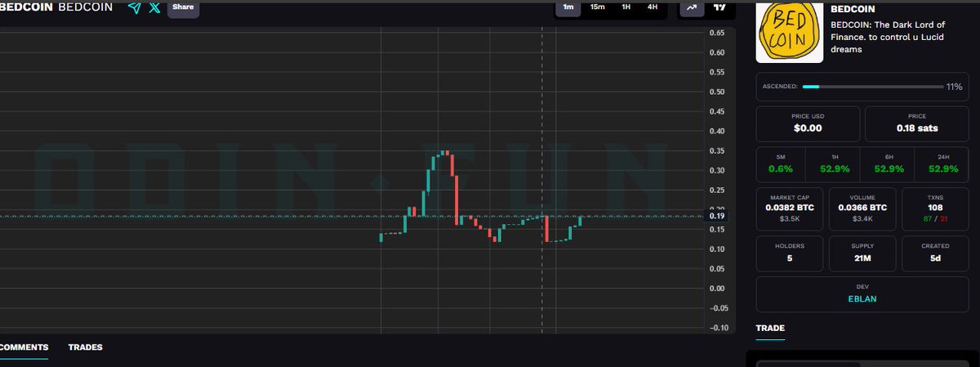980x367 pixels.
Task: Click the Market Cap 0.0382 BTC card
Action: (788, 208)
